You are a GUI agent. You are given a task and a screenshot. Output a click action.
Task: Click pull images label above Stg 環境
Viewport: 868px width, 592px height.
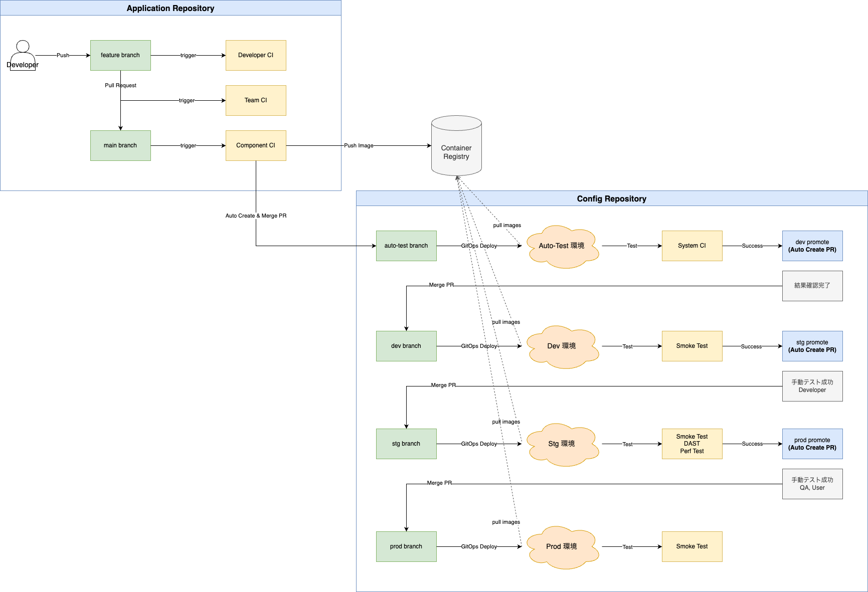click(506, 422)
